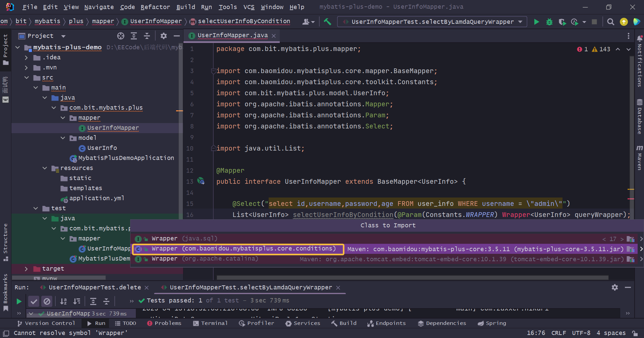Click the editor horizontal scrollbar
Image resolution: width=644 pixels, height=338 pixels.
413,278
